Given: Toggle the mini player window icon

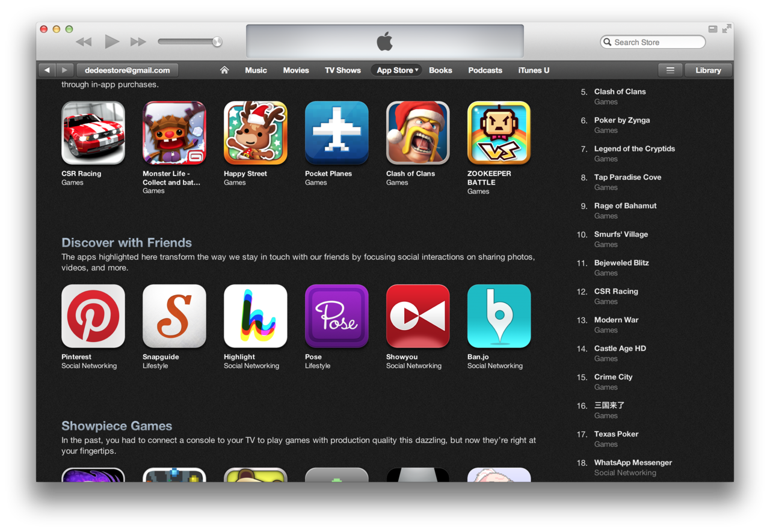Looking at the screenshot, I should click(x=713, y=29).
